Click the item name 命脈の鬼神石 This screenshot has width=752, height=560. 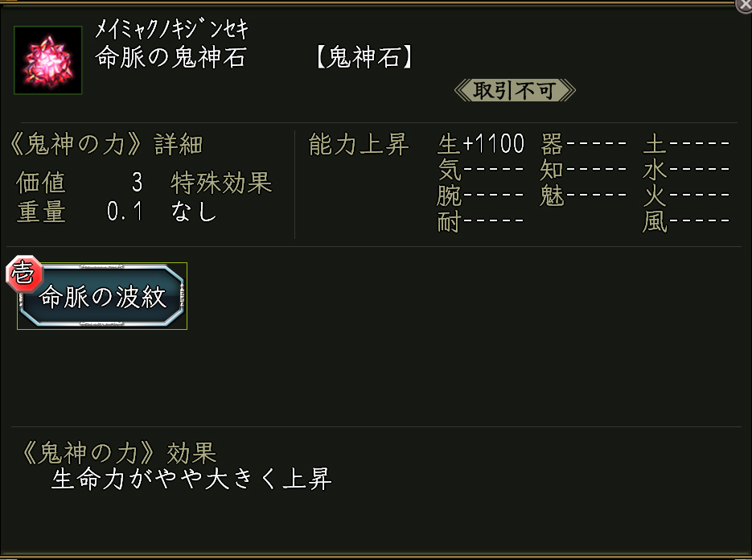pyautogui.click(x=171, y=59)
